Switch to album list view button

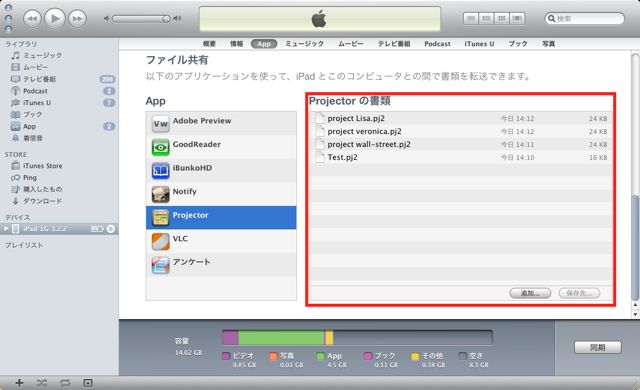(486, 18)
